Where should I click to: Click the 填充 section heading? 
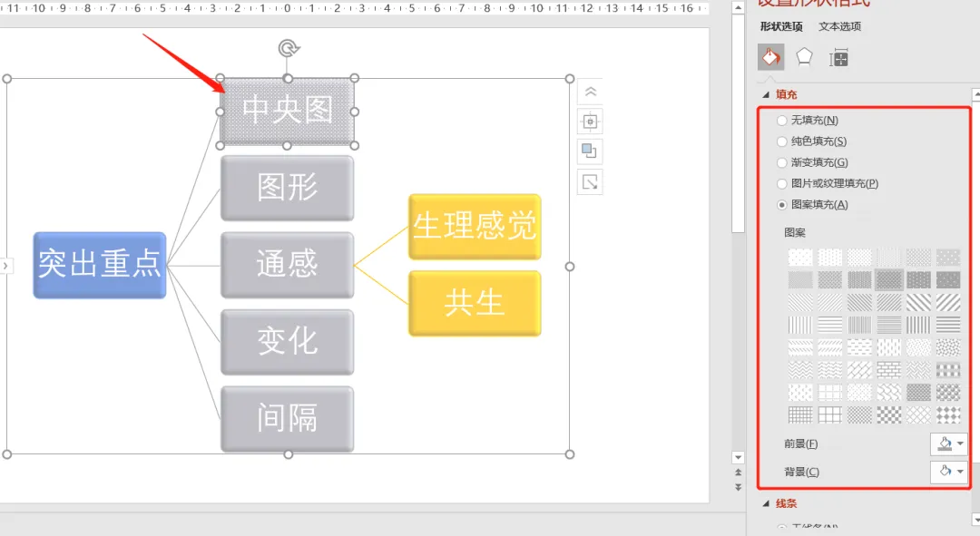[786, 94]
